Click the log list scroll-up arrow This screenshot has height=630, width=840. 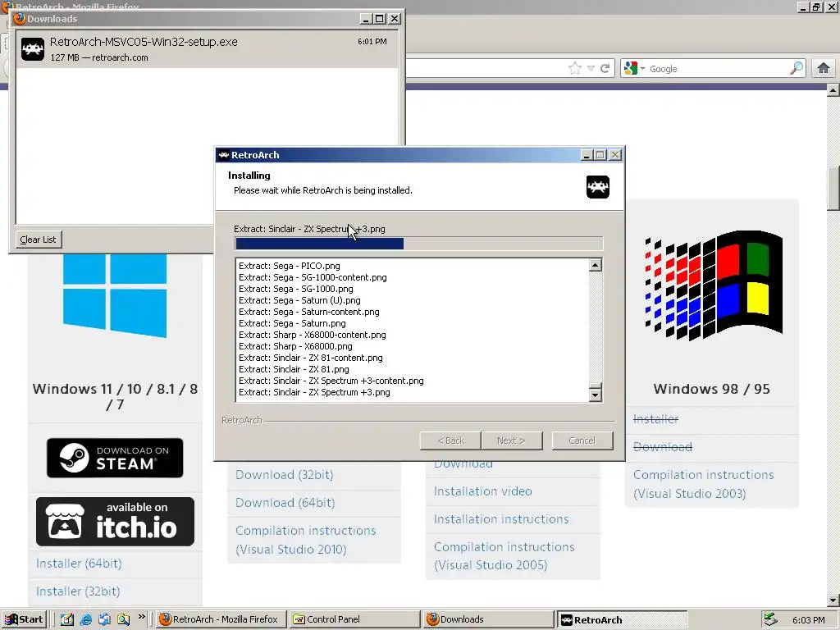coord(596,265)
